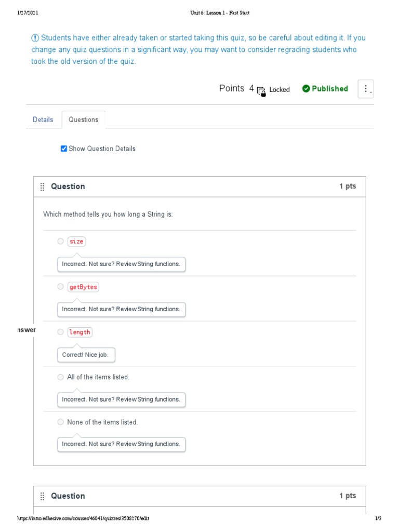The image size is (399, 532).
Task: Click the warning icon in the notice
Action: [x=35, y=38]
